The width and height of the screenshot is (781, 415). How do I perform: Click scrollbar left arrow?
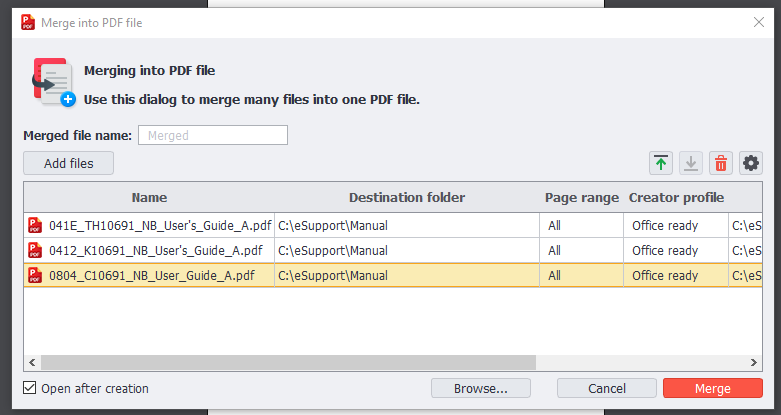(31, 362)
